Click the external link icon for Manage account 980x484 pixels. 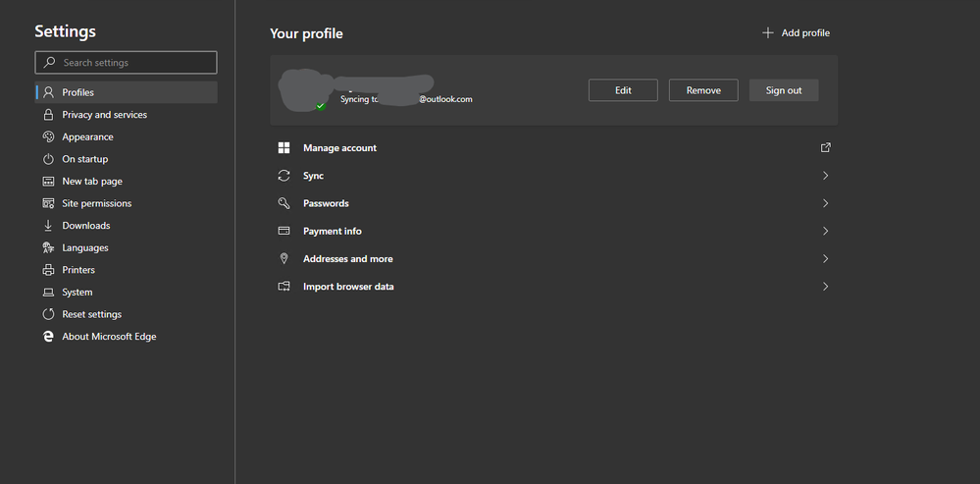point(826,147)
